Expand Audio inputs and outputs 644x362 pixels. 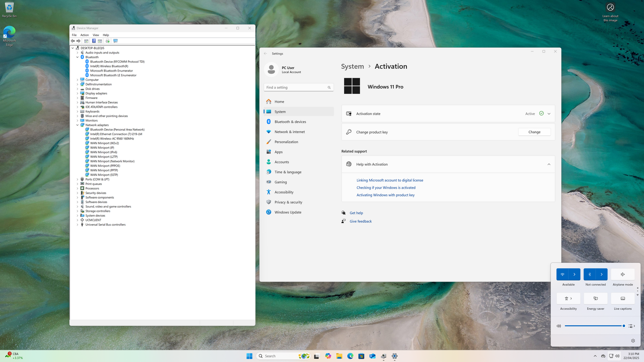77,53
